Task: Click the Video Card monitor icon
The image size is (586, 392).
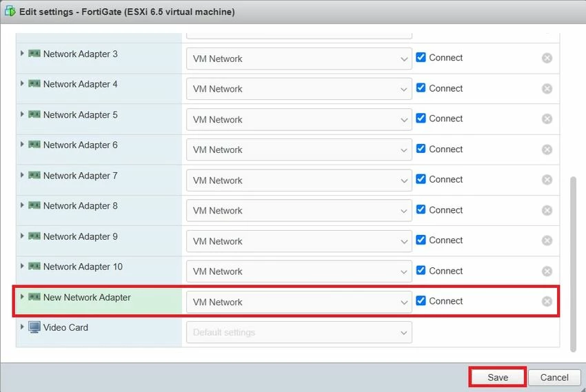Action: click(x=34, y=327)
